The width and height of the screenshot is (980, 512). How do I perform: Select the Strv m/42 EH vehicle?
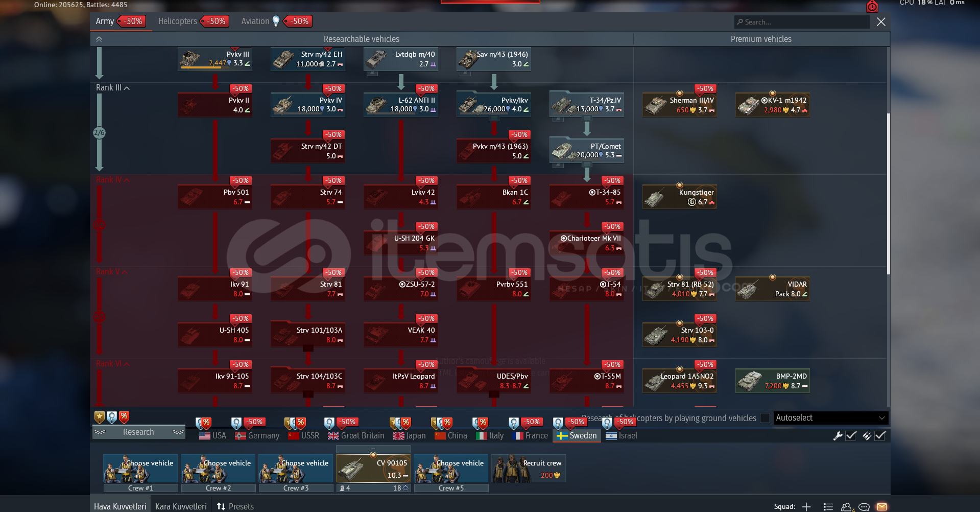(308, 59)
